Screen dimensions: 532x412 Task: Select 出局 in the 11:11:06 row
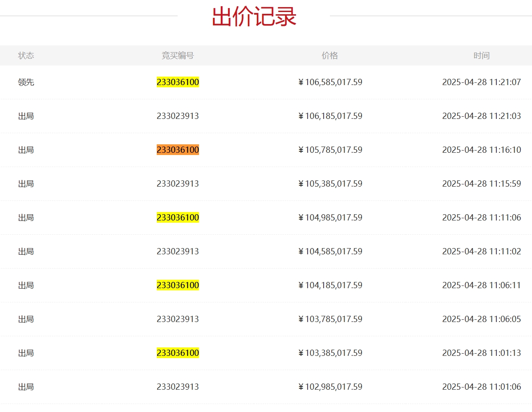[x=26, y=217]
